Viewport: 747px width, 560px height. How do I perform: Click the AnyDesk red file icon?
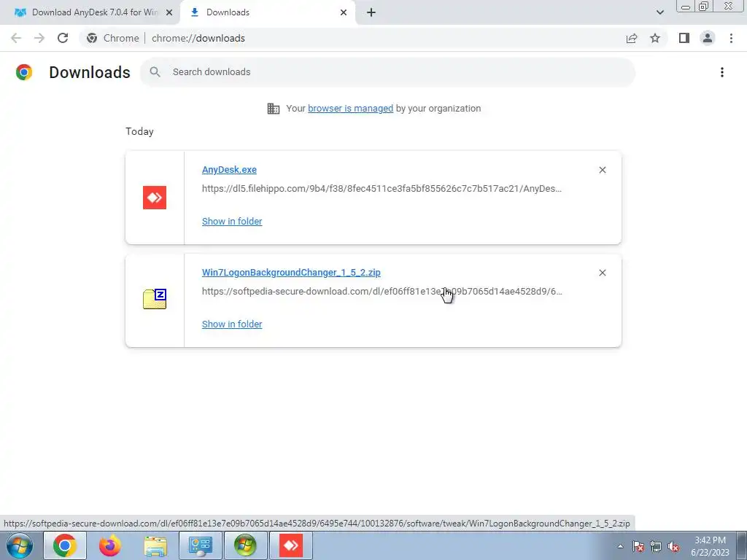155,198
